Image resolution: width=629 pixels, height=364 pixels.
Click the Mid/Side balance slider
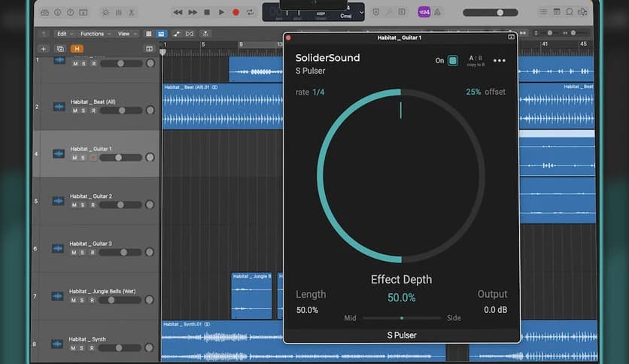402,318
